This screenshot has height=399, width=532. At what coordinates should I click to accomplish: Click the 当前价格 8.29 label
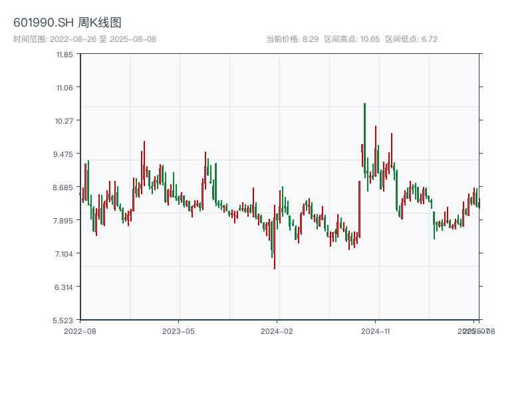click(x=293, y=39)
